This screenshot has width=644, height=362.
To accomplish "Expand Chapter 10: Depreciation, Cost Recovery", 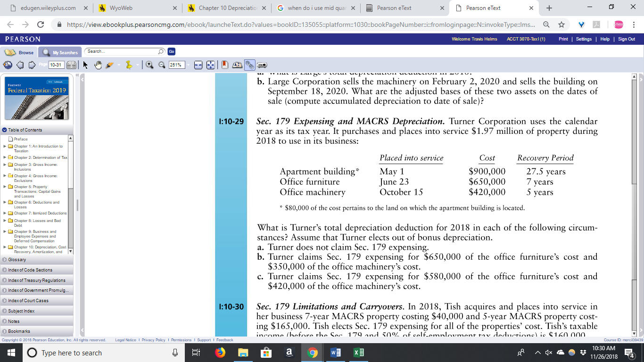I will pyautogui.click(x=4, y=247).
